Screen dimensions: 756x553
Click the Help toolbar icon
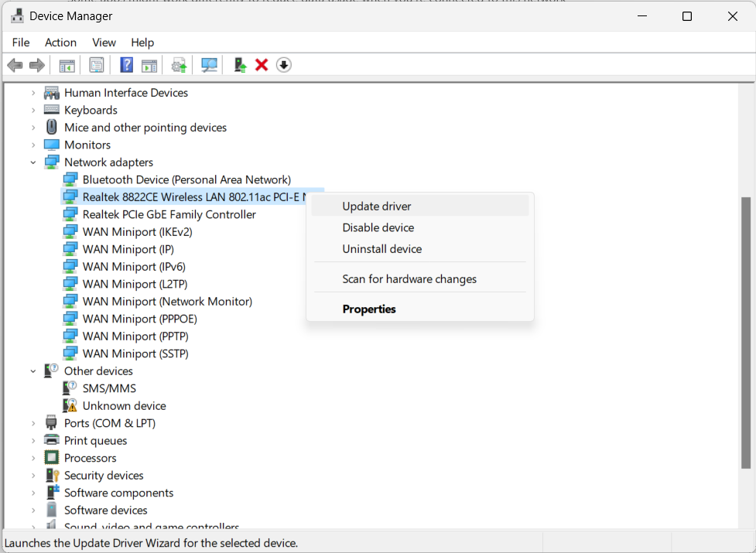[x=126, y=65]
